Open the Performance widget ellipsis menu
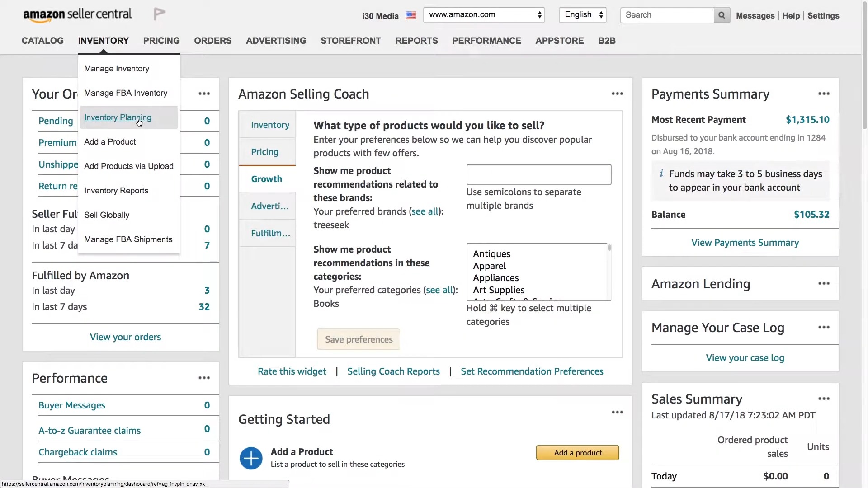This screenshot has width=868, height=488. coord(204,378)
